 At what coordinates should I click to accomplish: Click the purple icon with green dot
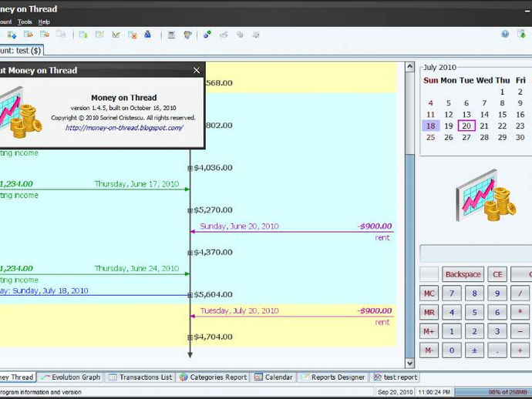pyautogui.click(x=207, y=35)
